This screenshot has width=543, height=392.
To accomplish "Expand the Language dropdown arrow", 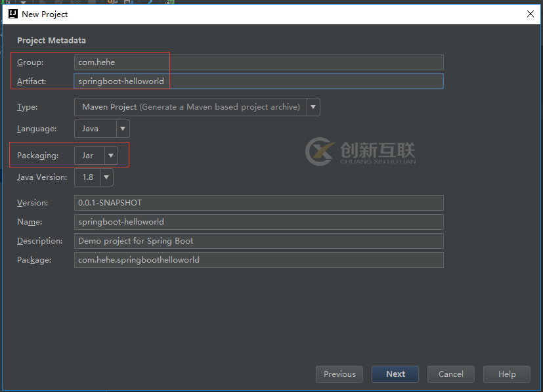I will (123, 129).
